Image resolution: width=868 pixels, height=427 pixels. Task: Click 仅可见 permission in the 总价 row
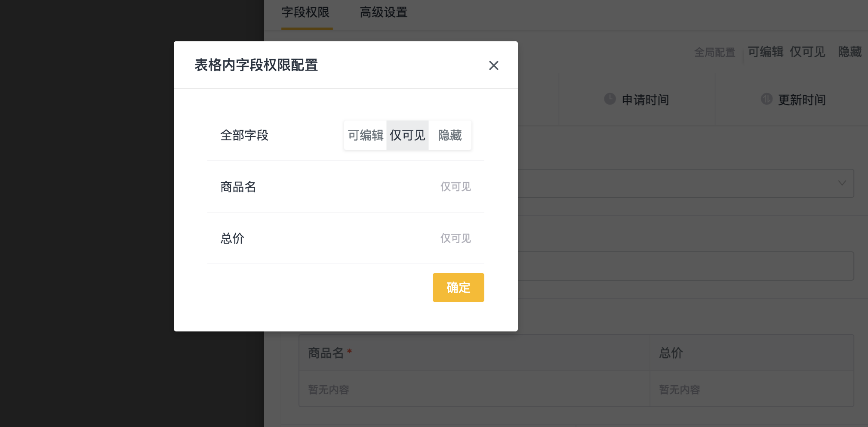point(456,238)
